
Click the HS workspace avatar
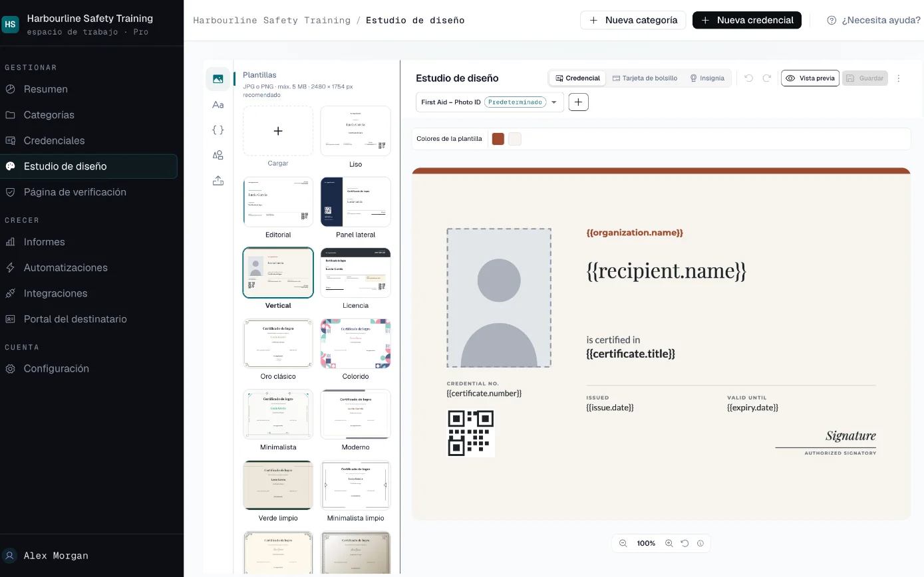[x=10, y=25]
